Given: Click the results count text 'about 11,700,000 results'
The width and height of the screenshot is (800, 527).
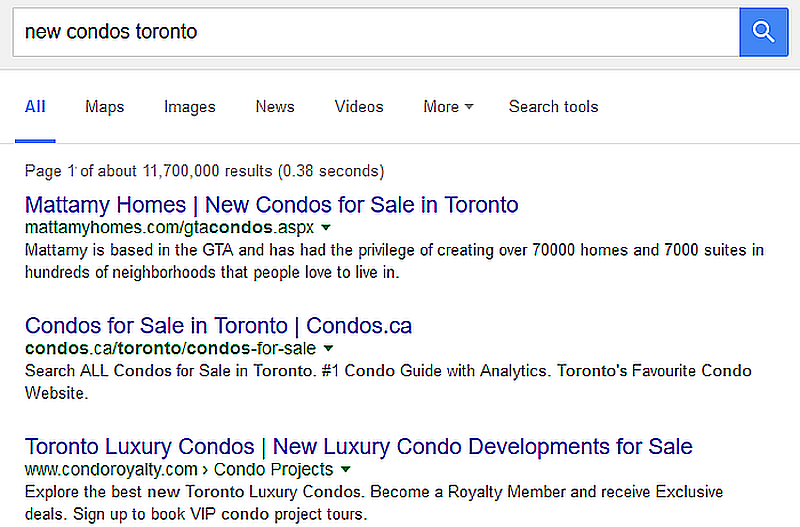Looking at the screenshot, I should click(185, 171).
